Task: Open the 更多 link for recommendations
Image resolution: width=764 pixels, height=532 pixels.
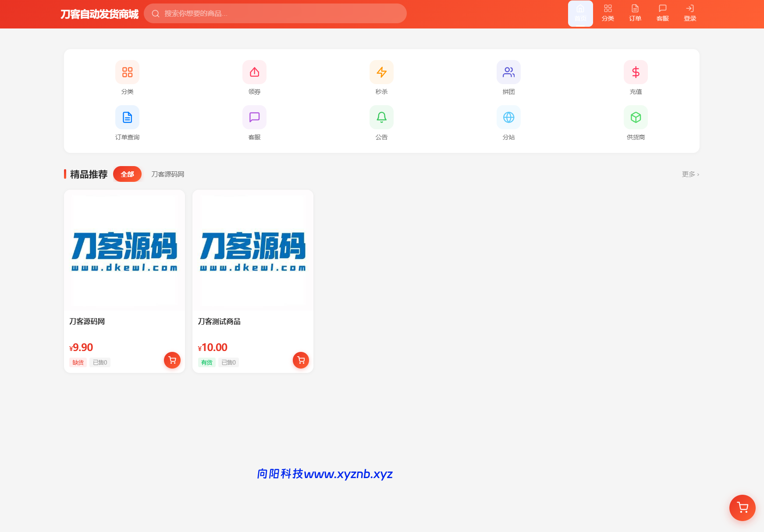Action: point(689,174)
